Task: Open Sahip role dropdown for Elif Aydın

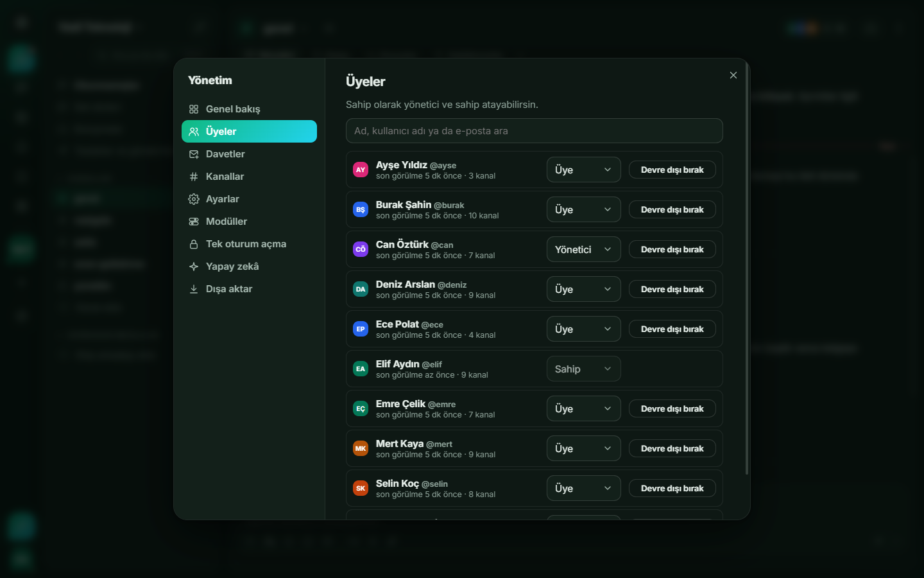Action: point(584,369)
